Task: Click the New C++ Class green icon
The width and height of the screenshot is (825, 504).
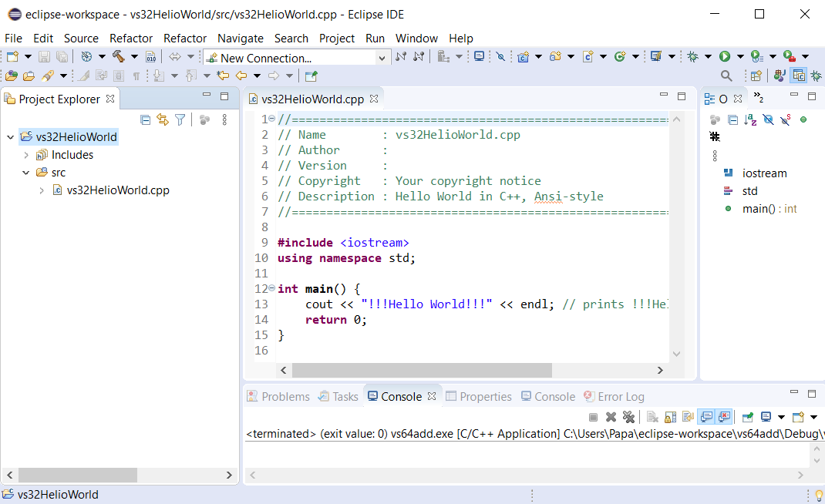Action: click(x=620, y=56)
